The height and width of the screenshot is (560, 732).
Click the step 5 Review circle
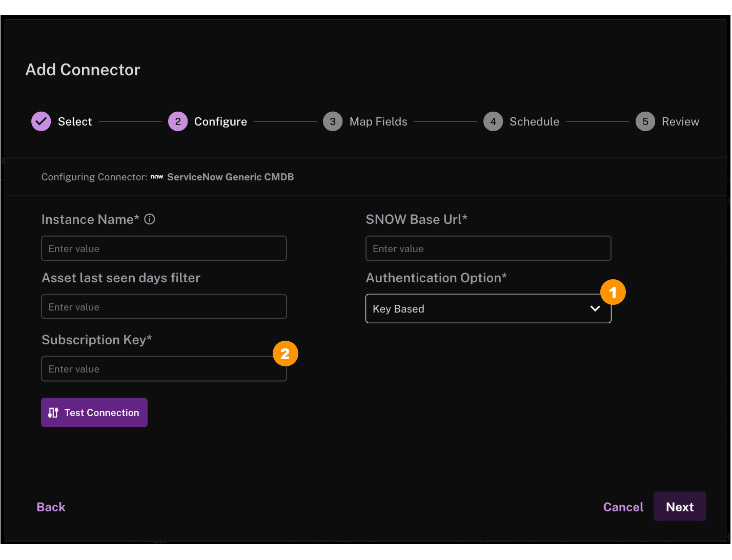(645, 121)
